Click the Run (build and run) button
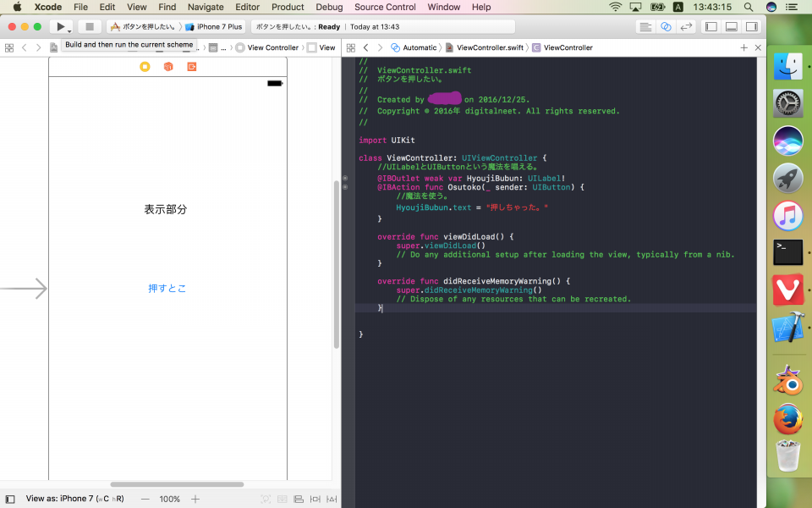Viewport: 812px width, 508px height. click(x=60, y=26)
